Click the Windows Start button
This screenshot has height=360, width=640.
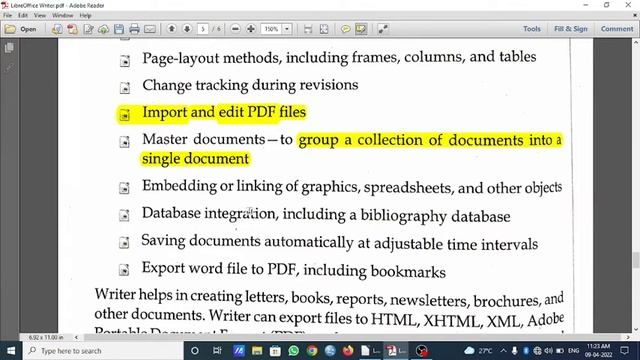11,351
